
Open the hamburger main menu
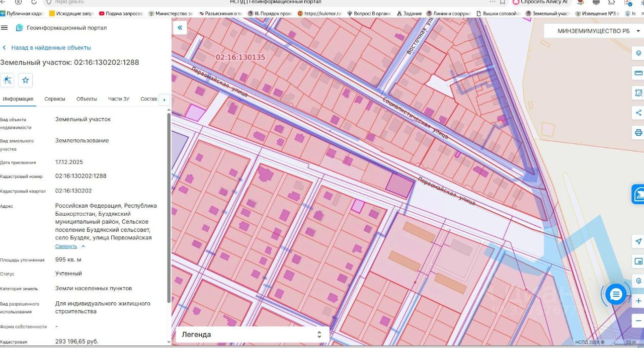[x=5, y=28]
